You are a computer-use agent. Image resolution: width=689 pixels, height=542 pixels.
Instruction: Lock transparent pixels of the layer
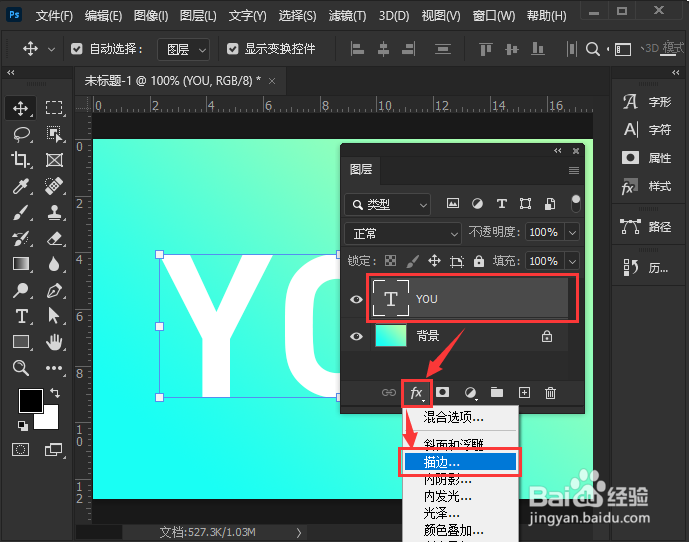click(x=390, y=261)
